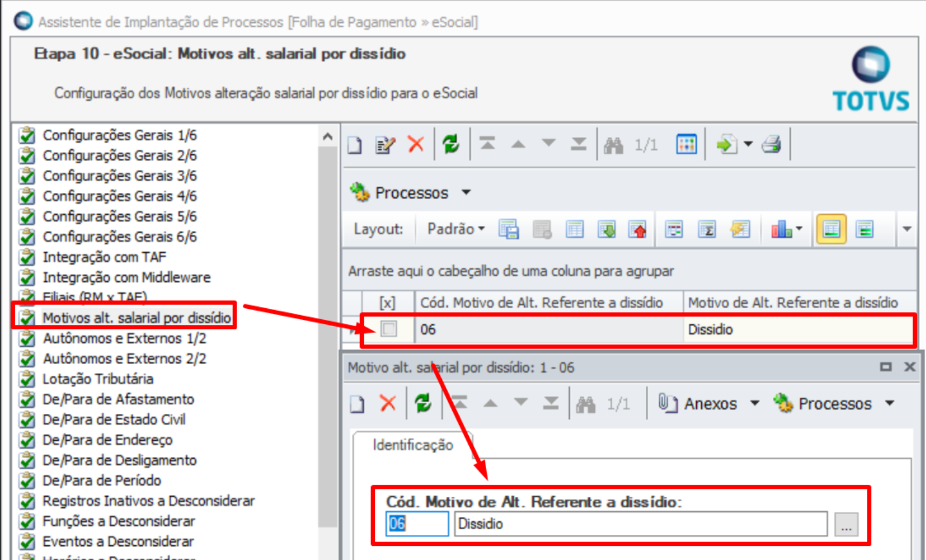The height and width of the screenshot is (560, 926).
Task: Refresh the detail window with green arrows
Action: (x=423, y=403)
